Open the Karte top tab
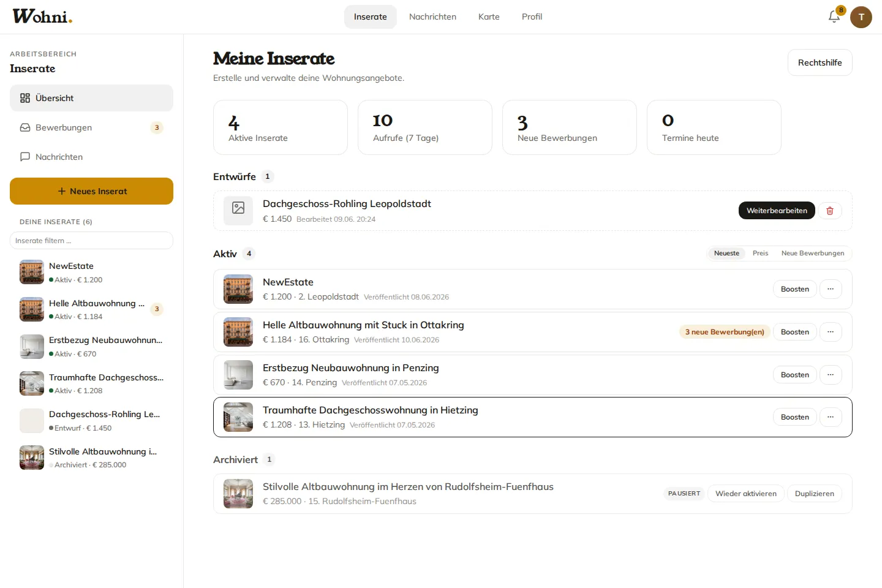Viewport: 882px width, 588px height. [x=489, y=17]
